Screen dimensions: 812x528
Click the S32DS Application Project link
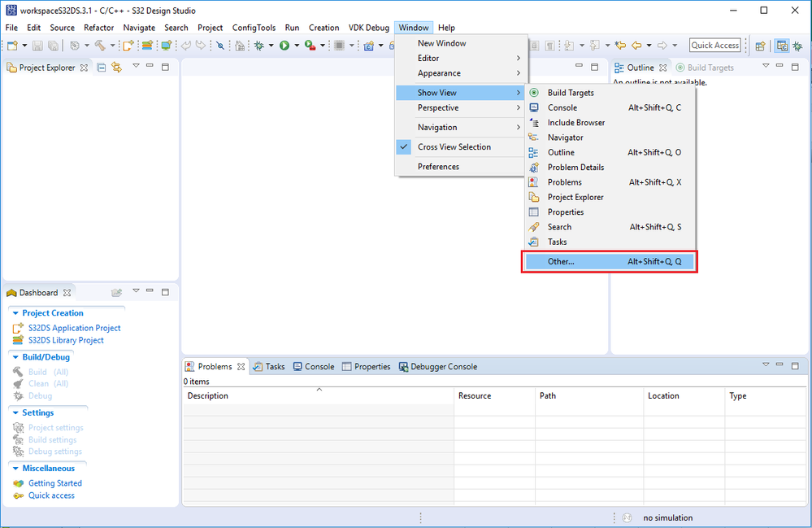point(74,328)
